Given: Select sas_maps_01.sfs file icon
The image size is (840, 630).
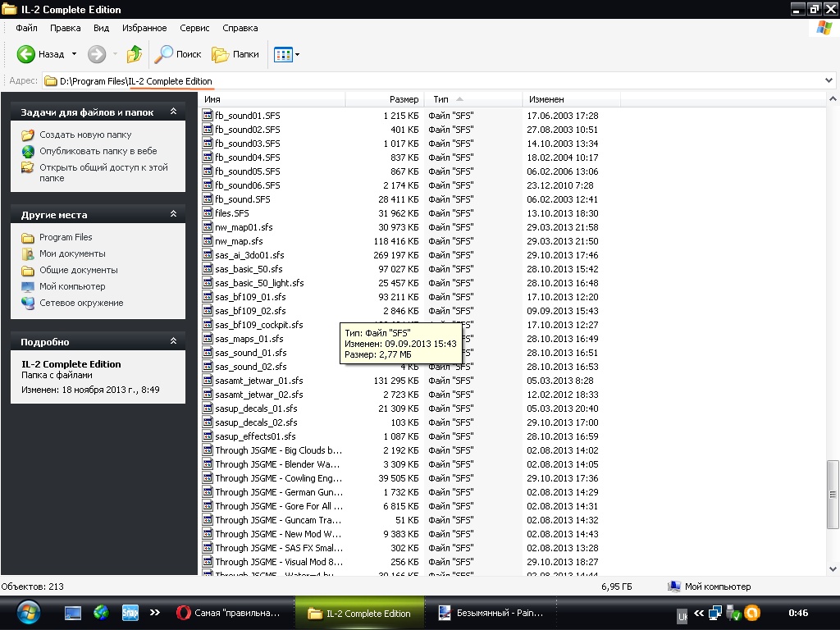Looking at the screenshot, I should click(208, 338).
